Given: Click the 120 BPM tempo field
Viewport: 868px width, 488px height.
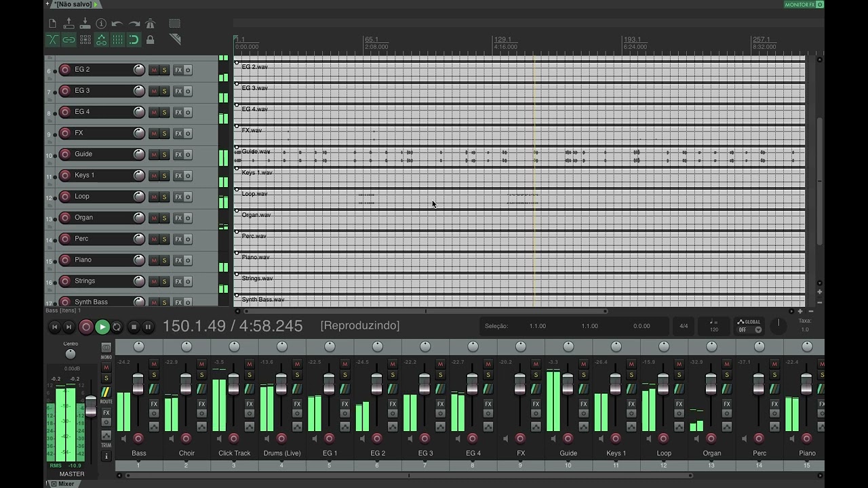Looking at the screenshot, I should pyautogui.click(x=713, y=326).
